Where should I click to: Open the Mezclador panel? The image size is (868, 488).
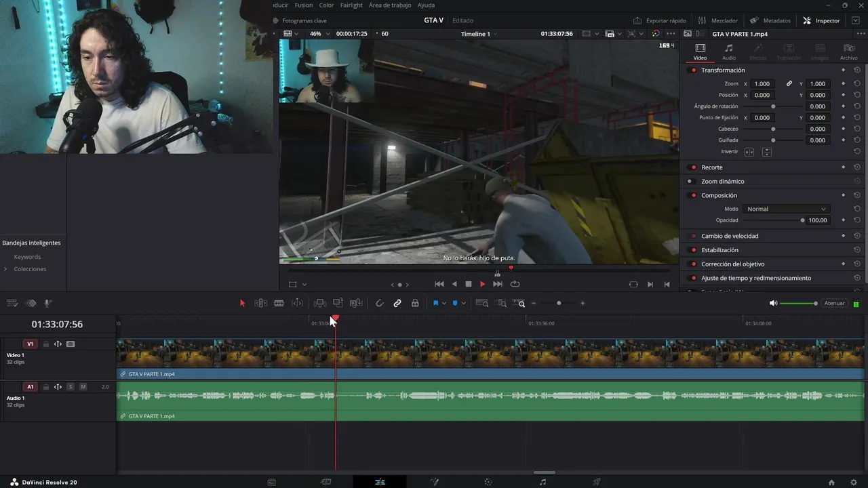click(718, 20)
